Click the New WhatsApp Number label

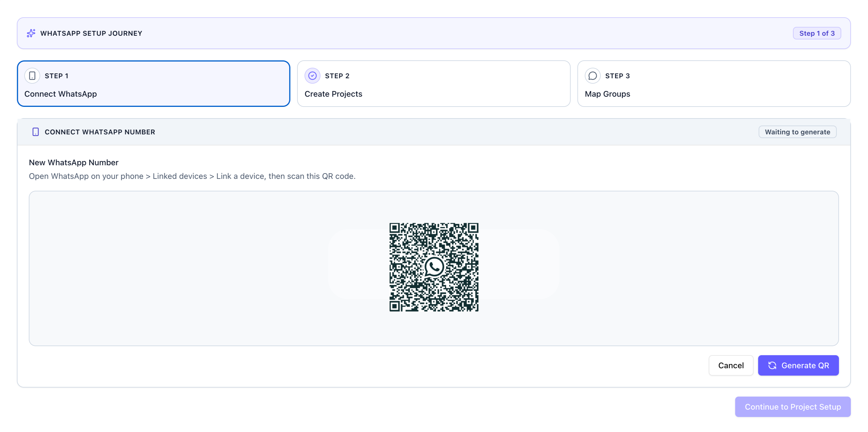point(74,163)
